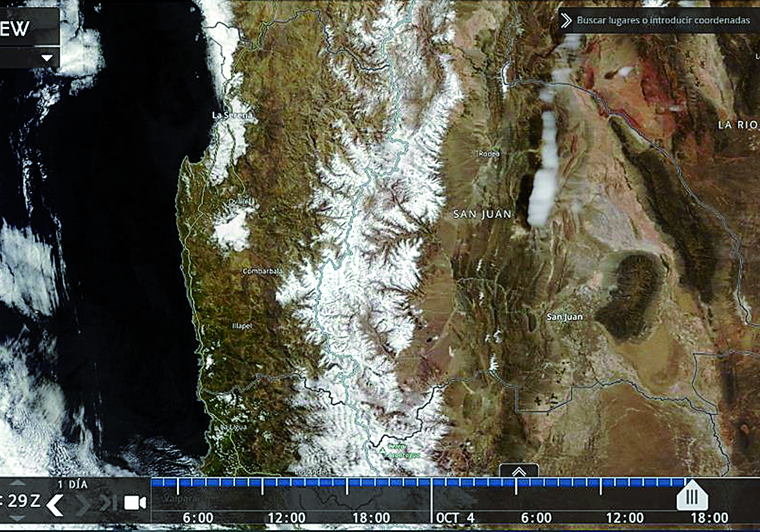Open the layers dropdown triangle under logo
The width and height of the screenshot is (760, 532).
46,58
